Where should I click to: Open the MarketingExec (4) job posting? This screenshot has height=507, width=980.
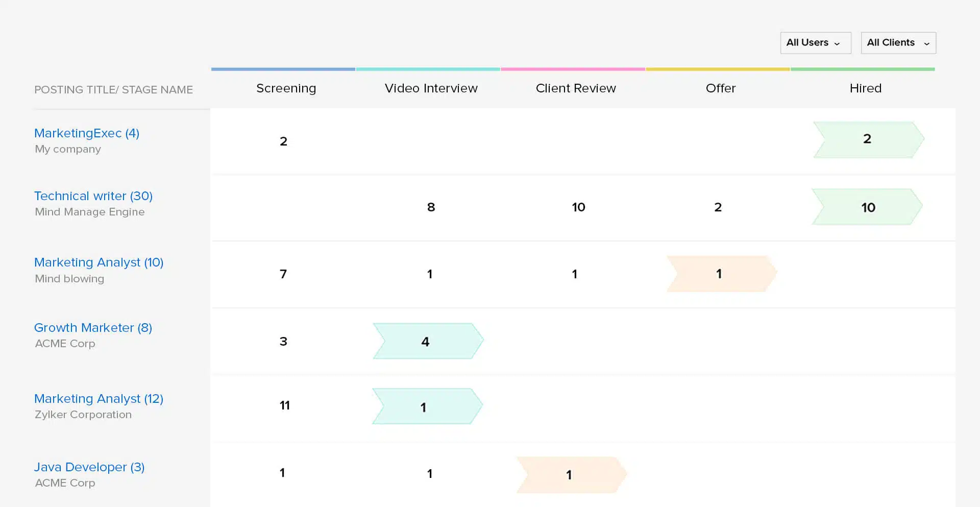tap(86, 133)
